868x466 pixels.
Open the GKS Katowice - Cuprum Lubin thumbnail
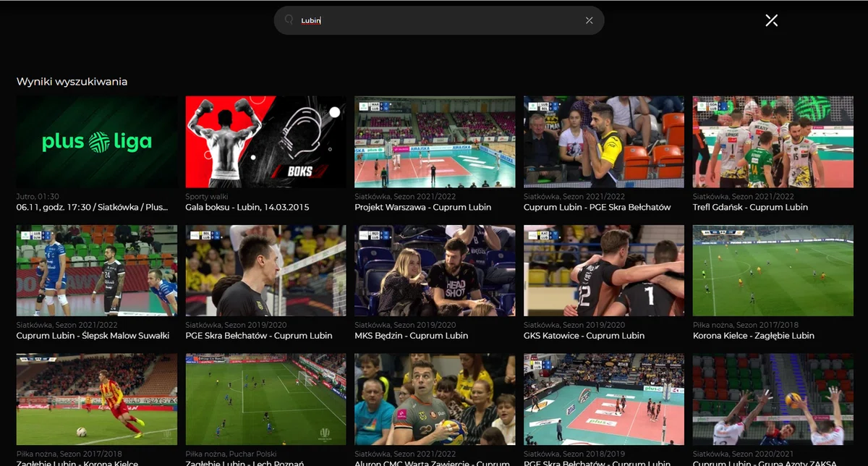tap(604, 271)
